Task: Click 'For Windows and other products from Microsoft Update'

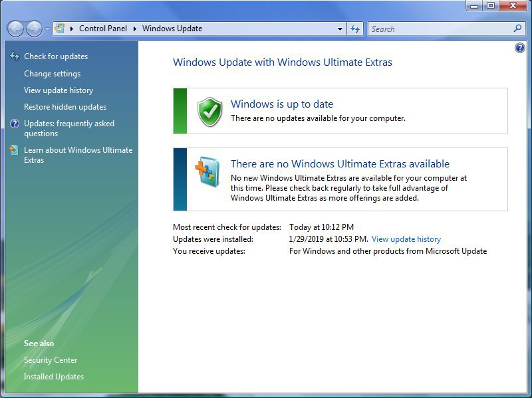Action: tap(388, 251)
